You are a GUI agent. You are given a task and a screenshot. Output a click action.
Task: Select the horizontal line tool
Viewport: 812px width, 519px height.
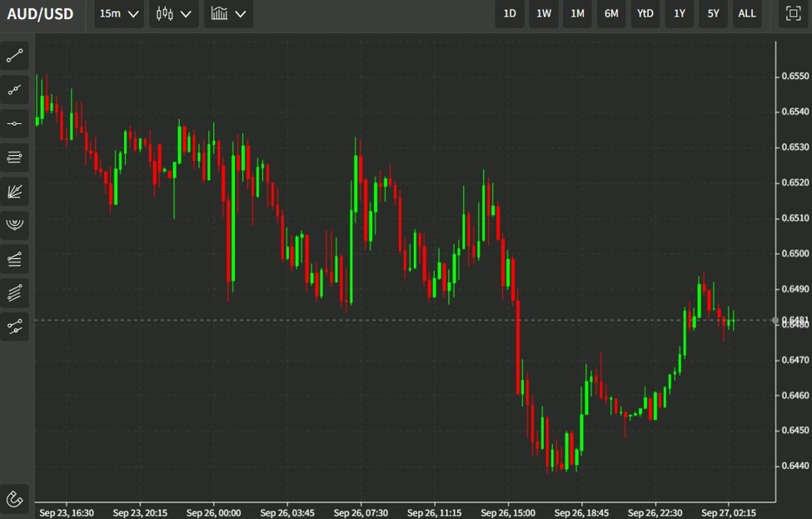click(15, 123)
